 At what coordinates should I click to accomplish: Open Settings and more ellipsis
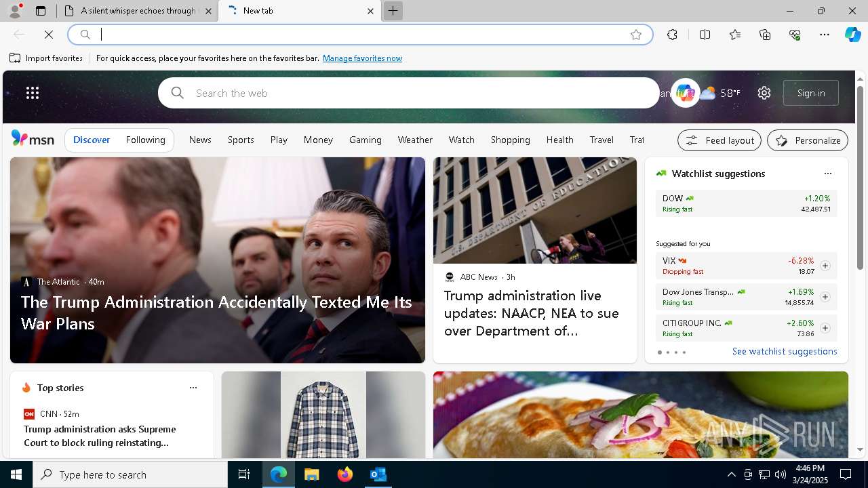(x=825, y=35)
